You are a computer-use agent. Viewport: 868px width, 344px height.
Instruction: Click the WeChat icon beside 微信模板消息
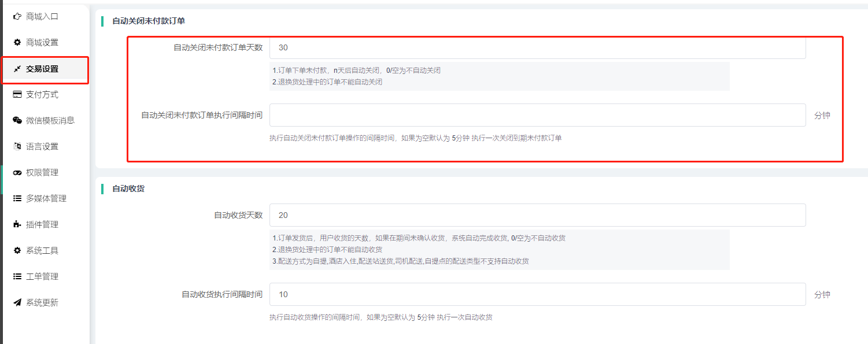pyautogui.click(x=17, y=120)
